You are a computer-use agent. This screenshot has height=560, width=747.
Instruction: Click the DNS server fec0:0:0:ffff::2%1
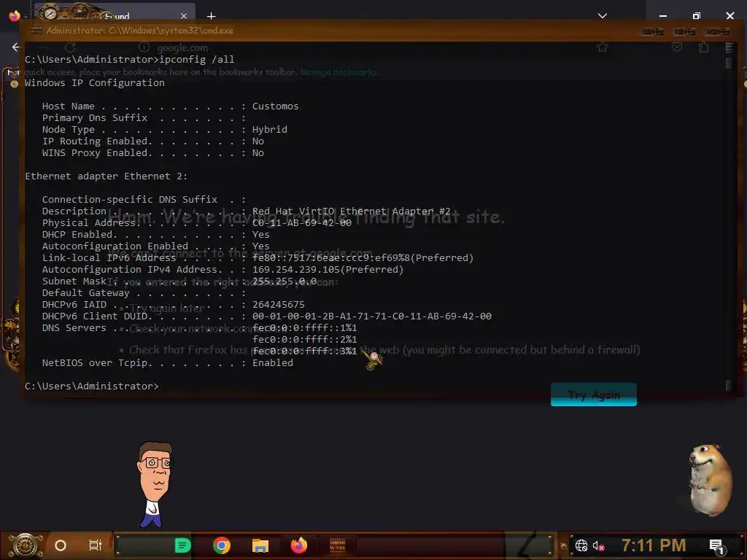[x=304, y=340]
